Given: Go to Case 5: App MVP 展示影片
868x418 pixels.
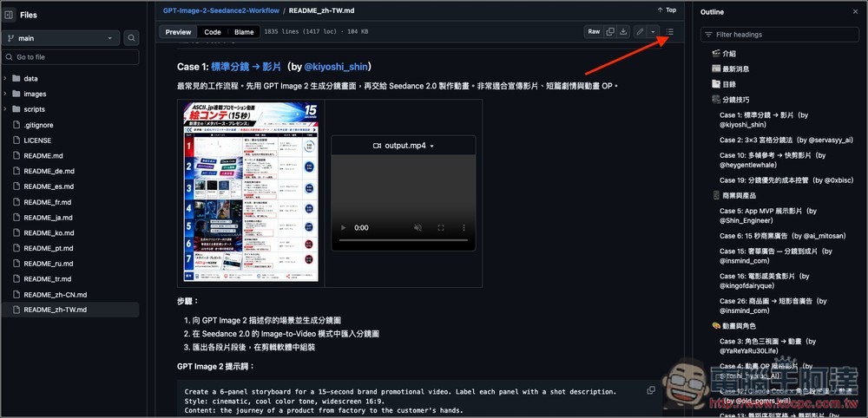Looking at the screenshot, I should tap(768, 216).
